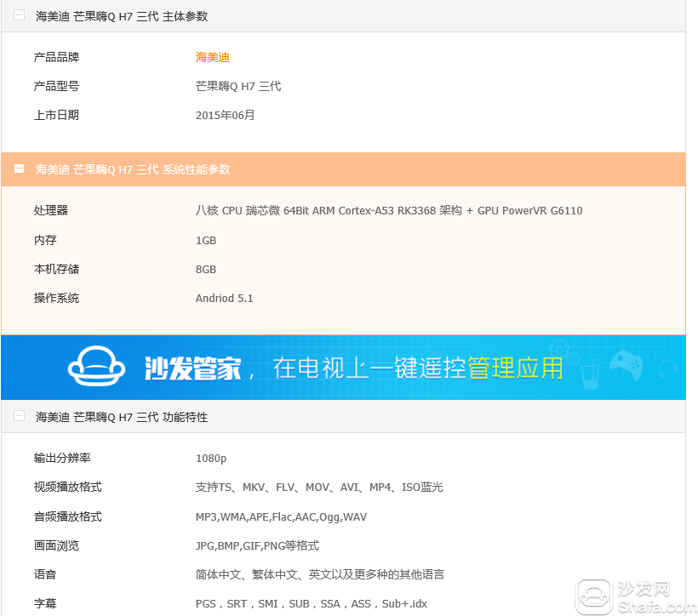Select the subtitle formats list with PGS

tap(312, 603)
